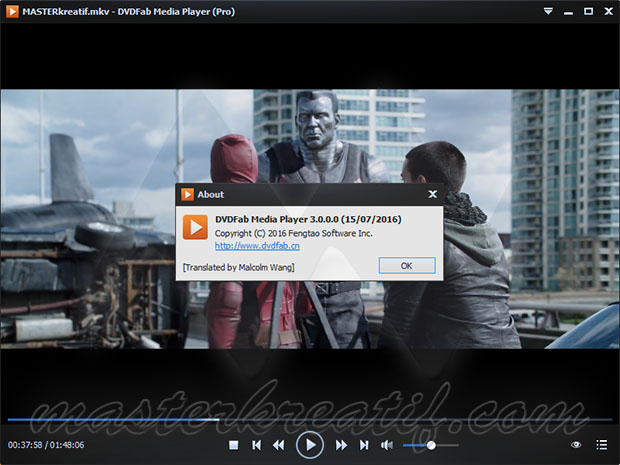Image resolution: width=620 pixels, height=465 pixels.
Task: Click the large DVDFab icon in About
Action: (x=195, y=227)
